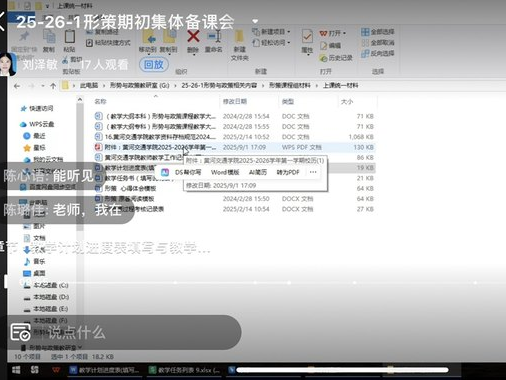
Task: Click DS帮你写 in the hover popup
Action: (x=188, y=172)
